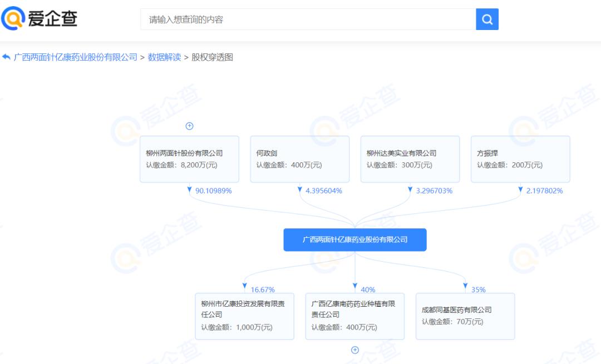Click central node 广西两面针亿康药业股份有限公司

355,240
